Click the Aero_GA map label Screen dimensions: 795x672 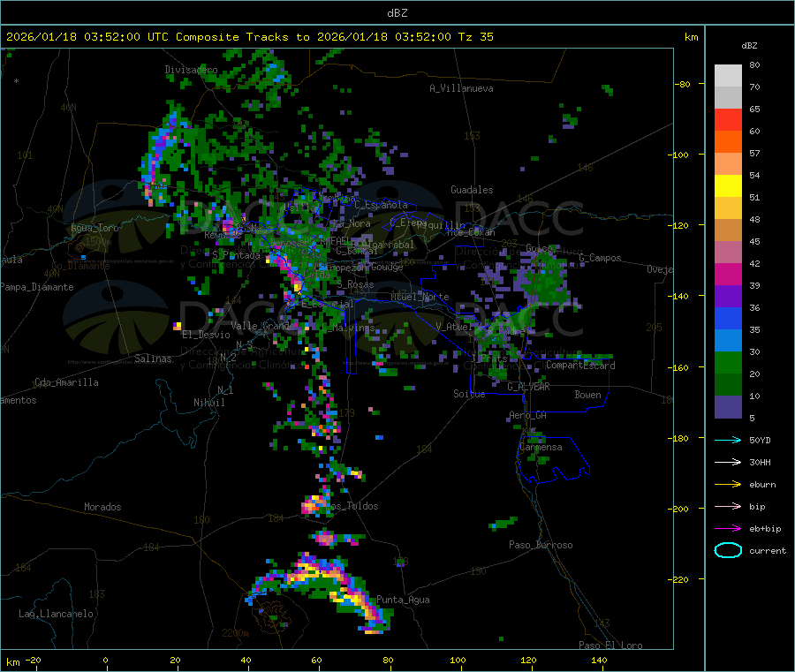click(527, 416)
